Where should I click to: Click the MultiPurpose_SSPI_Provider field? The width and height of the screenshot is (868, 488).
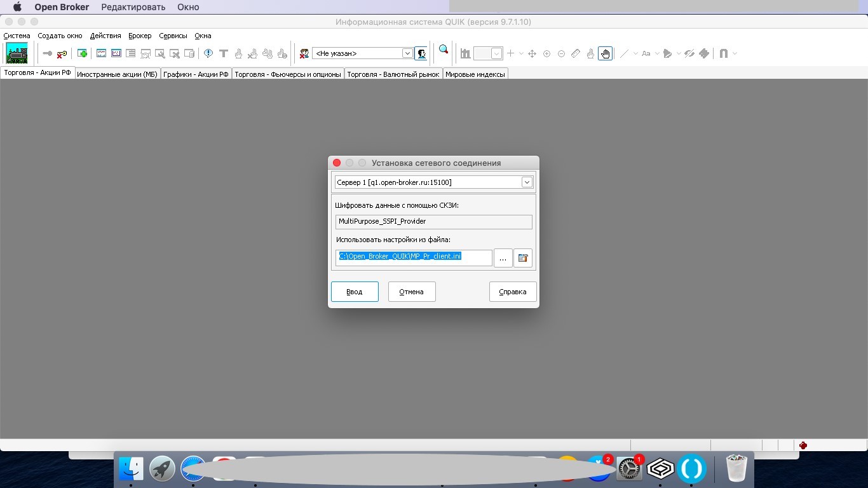(434, 222)
